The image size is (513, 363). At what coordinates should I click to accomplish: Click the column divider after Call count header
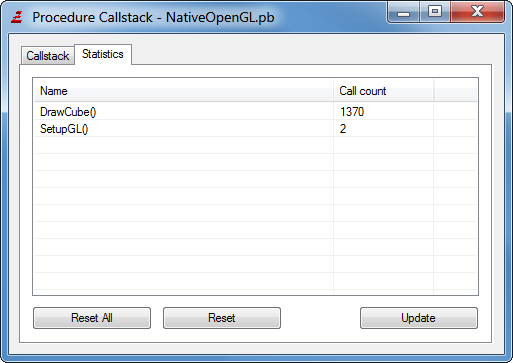click(434, 91)
